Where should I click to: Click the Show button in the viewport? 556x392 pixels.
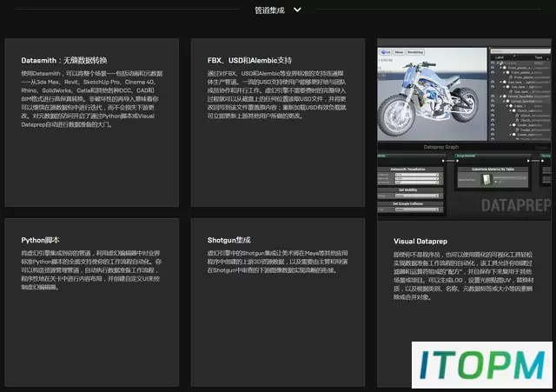[x=399, y=52]
